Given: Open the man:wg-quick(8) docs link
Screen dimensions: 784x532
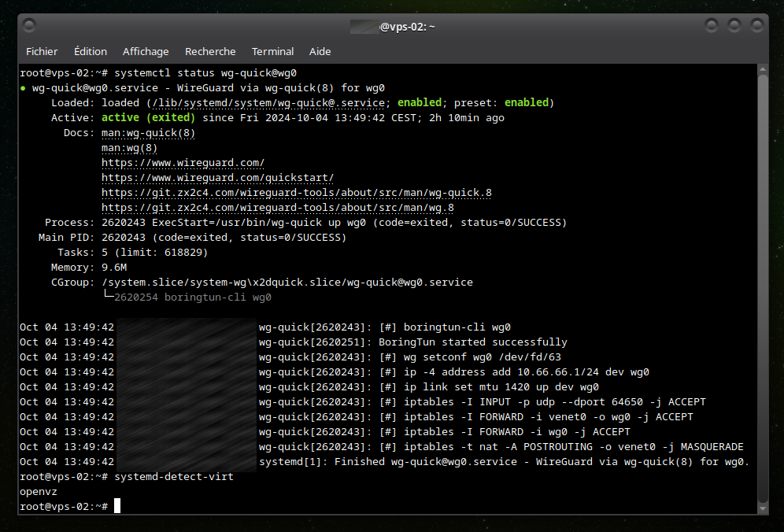Looking at the screenshot, I should pyautogui.click(x=148, y=133).
